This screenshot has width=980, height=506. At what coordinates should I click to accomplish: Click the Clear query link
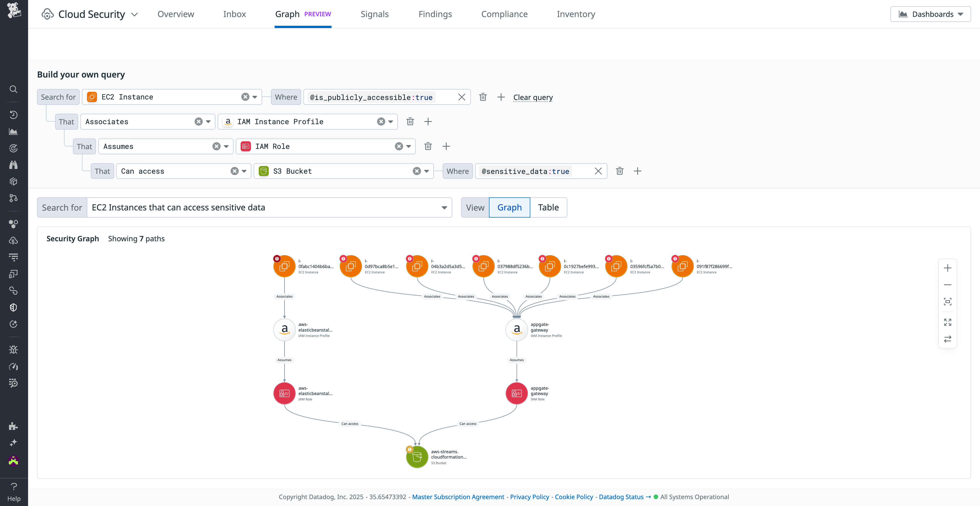pos(533,97)
